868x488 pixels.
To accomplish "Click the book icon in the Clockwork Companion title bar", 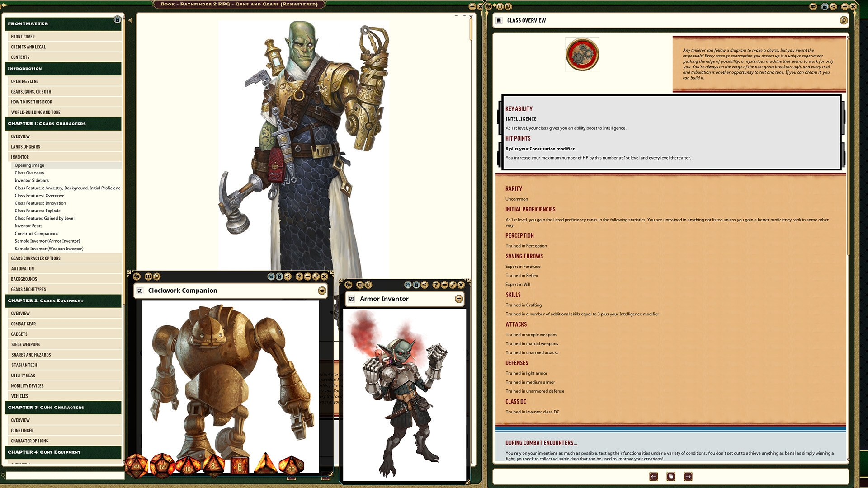I will tap(148, 277).
